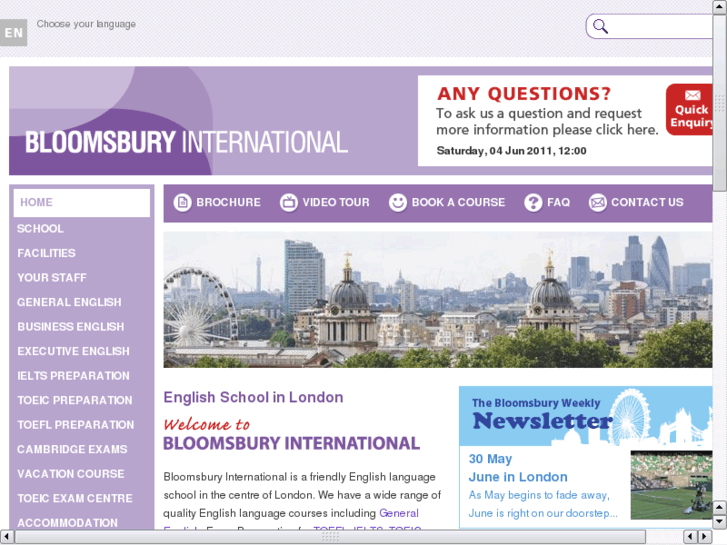Image resolution: width=727 pixels, height=545 pixels.
Task: Select HOME in the sidebar
Action: tap(82, 203)
